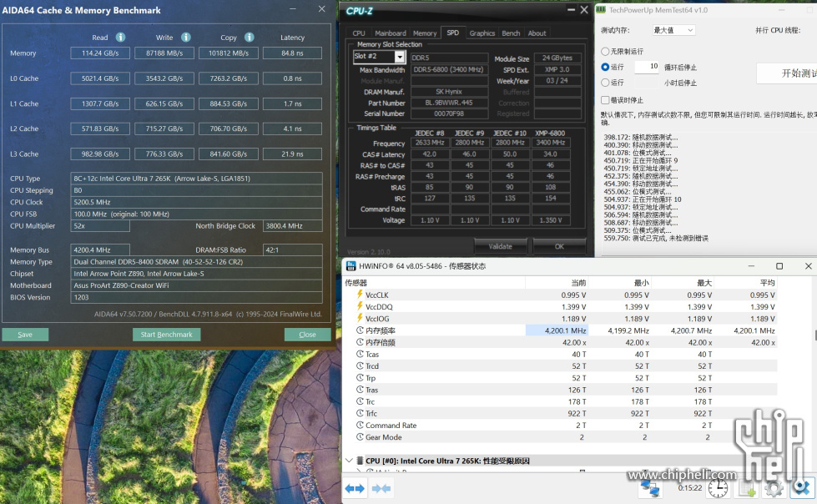Click the Write info icon in AIDA64
Screen dimensions: 817x504
coord(186,37)
